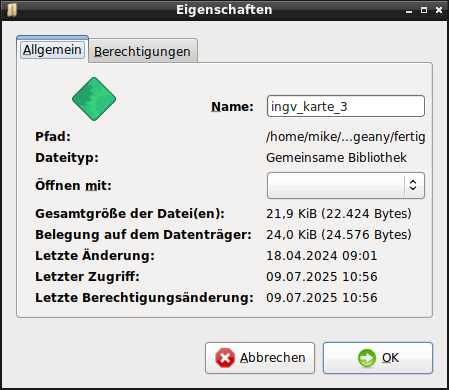Click the Letzte Berechtigungsänderung date value

click(322, 298)
